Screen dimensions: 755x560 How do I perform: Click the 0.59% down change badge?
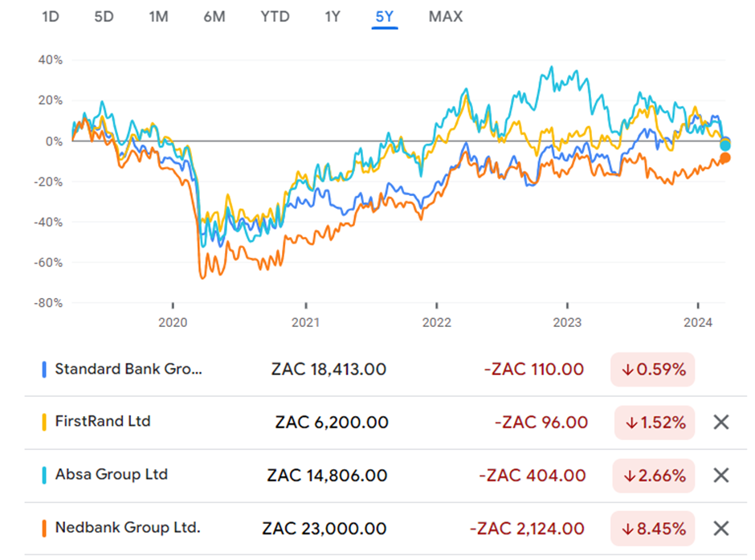tap(652, 370)
